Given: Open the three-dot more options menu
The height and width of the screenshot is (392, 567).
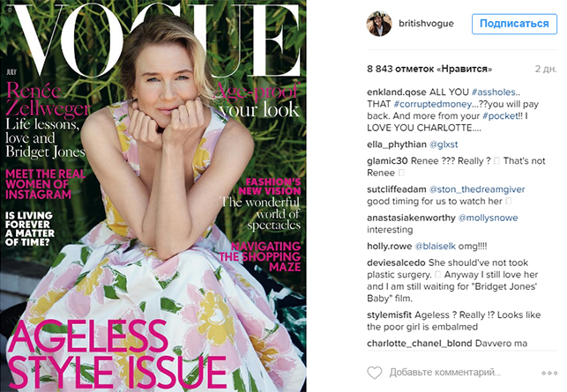Looking at the screenshot, I should [x=549, y=373].
